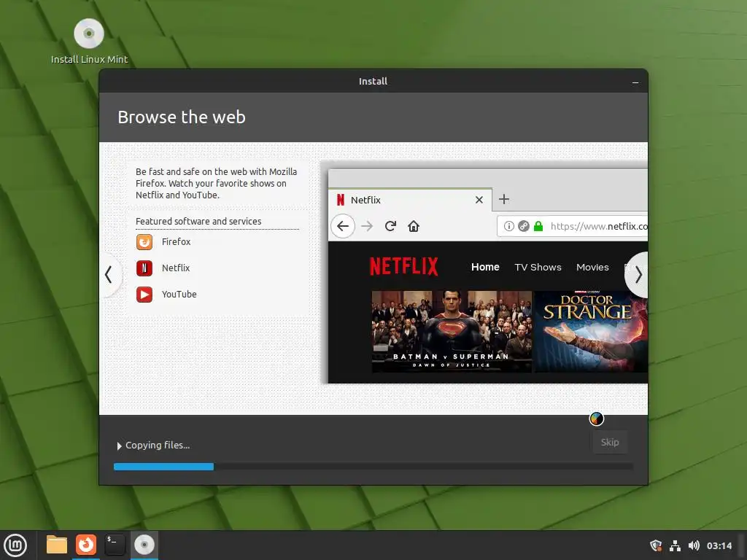
Task: Click the red NETFLIX logo
Action: click(404, 267)
